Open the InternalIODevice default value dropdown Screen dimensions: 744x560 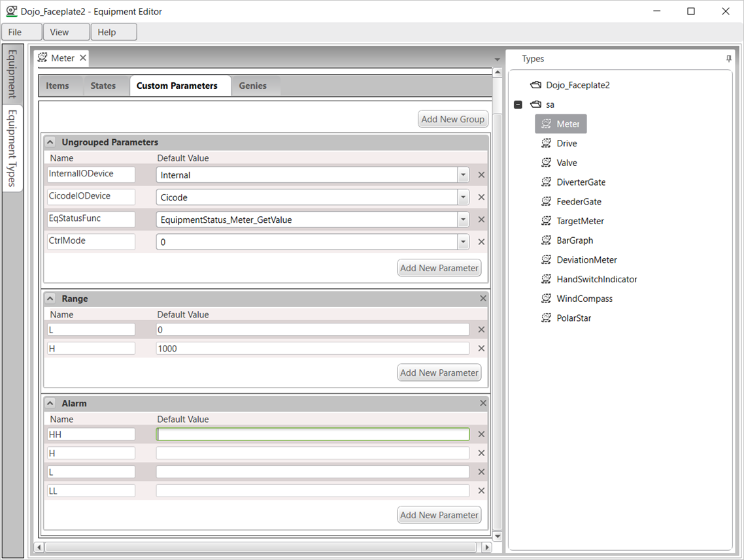tap(463, 175)
